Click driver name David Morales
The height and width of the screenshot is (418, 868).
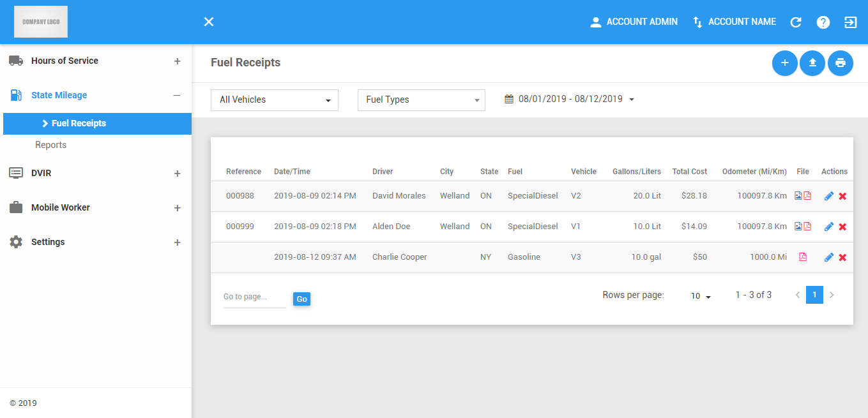point(399,196)
